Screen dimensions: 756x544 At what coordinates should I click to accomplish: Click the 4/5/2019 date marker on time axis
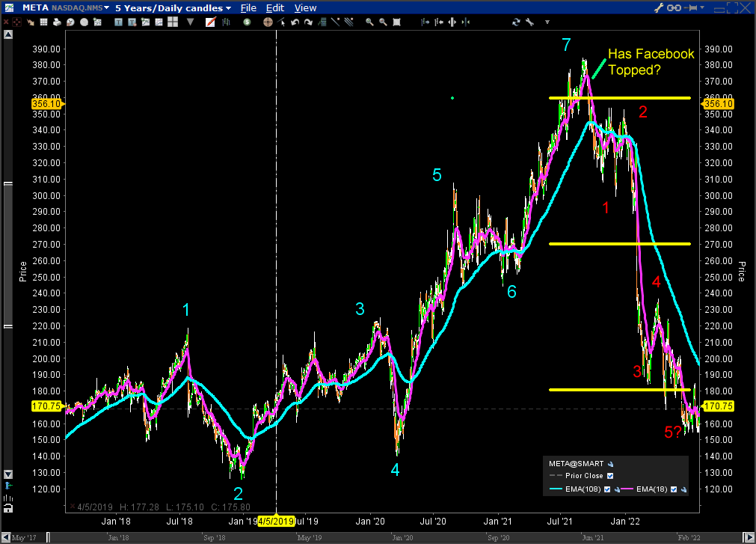(276, 522)
